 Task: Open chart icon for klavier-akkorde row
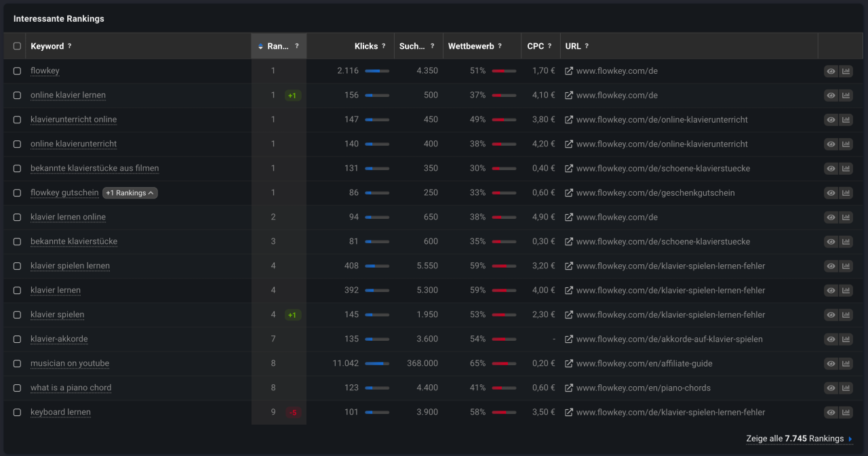pyautogui.click(x=846, y=339)
